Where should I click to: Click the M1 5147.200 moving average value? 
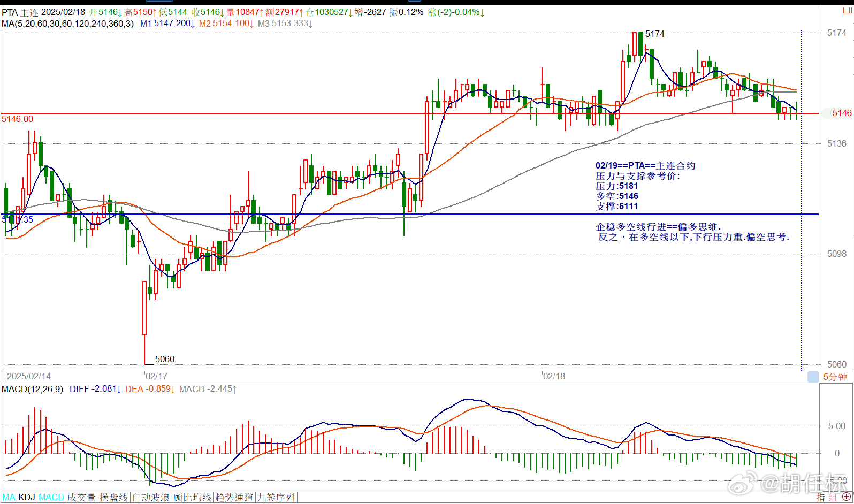[x=167, y=24]
